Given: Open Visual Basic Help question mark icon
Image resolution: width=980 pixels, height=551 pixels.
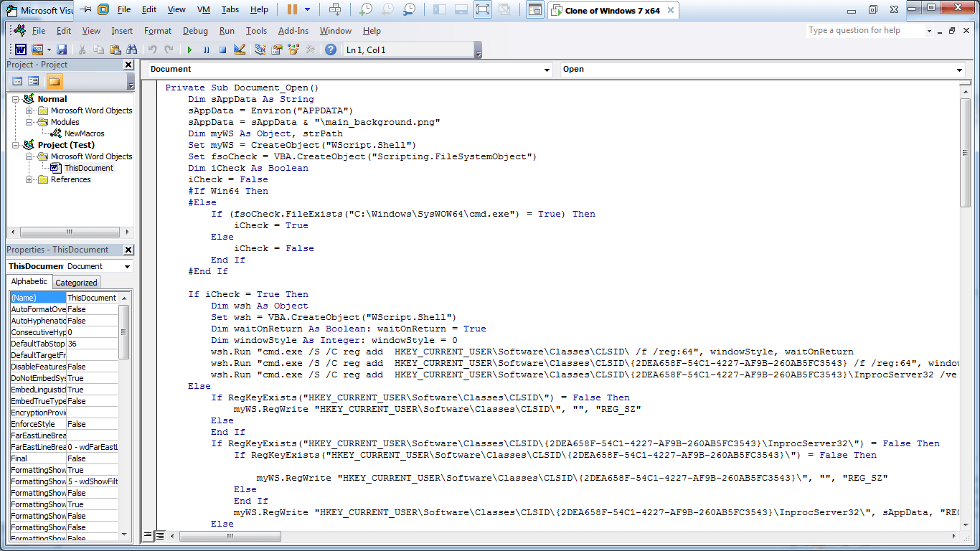Looking at the screenshot, I should [330, 50].
